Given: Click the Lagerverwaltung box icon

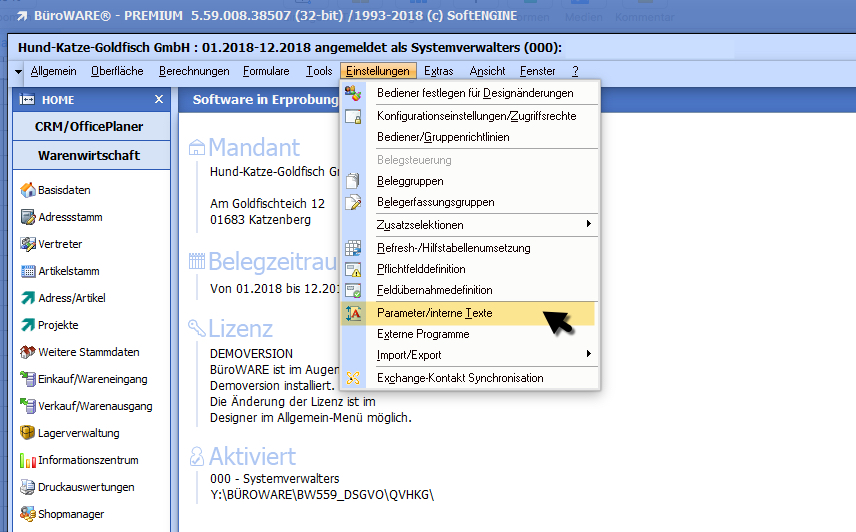Looking at the screenshot, I should pos(27,433).
